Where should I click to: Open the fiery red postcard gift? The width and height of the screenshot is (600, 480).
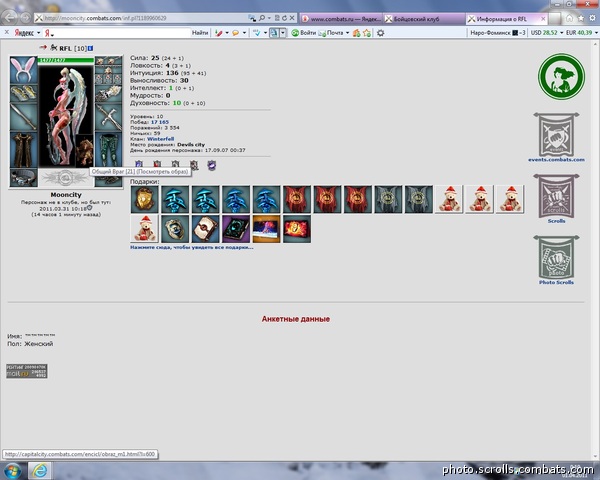click(297, 229)
